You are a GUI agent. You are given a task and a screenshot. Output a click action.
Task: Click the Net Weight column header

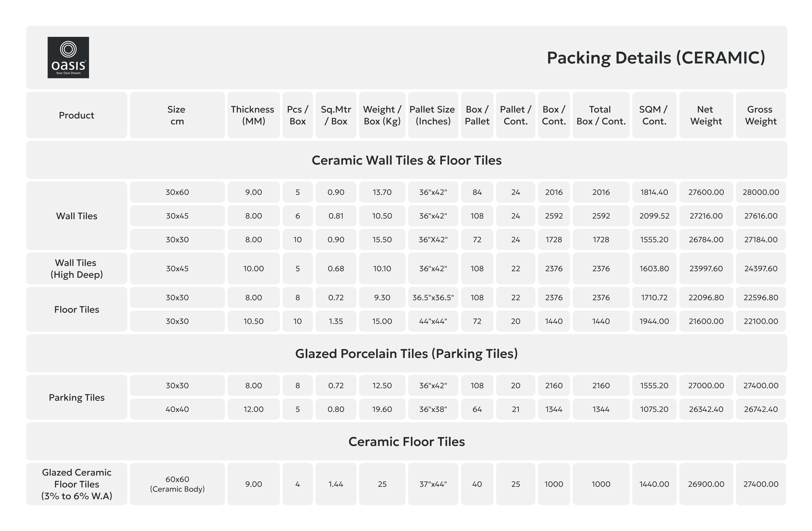(x=706, y=115)
